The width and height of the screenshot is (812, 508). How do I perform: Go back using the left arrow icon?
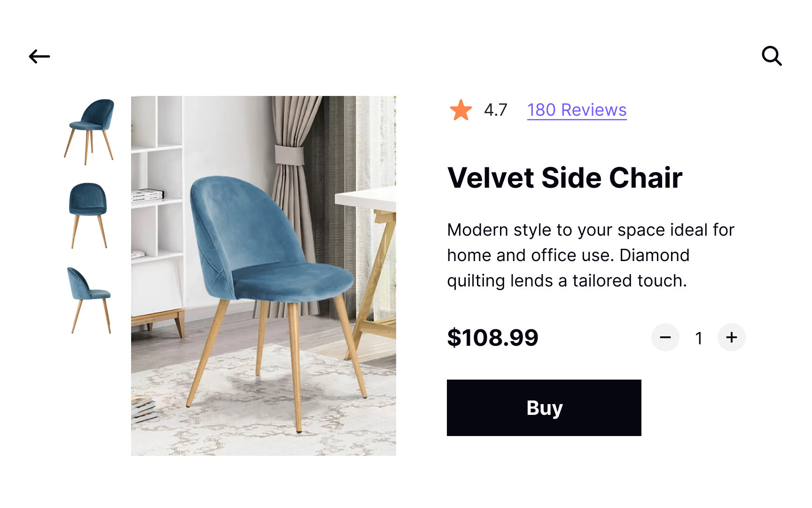coord(39,56)
